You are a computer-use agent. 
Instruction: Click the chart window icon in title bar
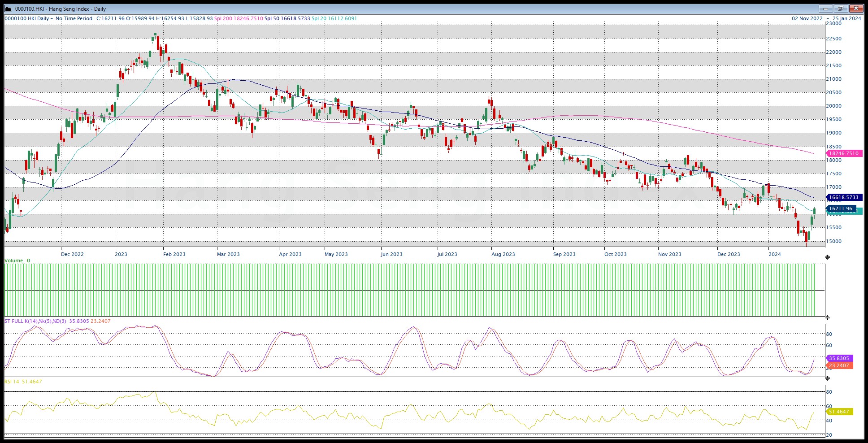pos(8,9)
